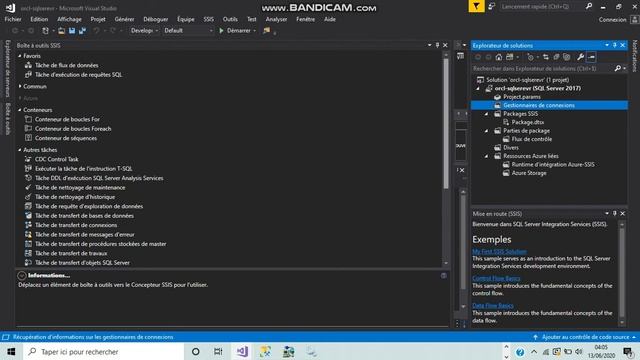
Task: Pin the Explorateur de solutions panel
Action: (615, 45)
